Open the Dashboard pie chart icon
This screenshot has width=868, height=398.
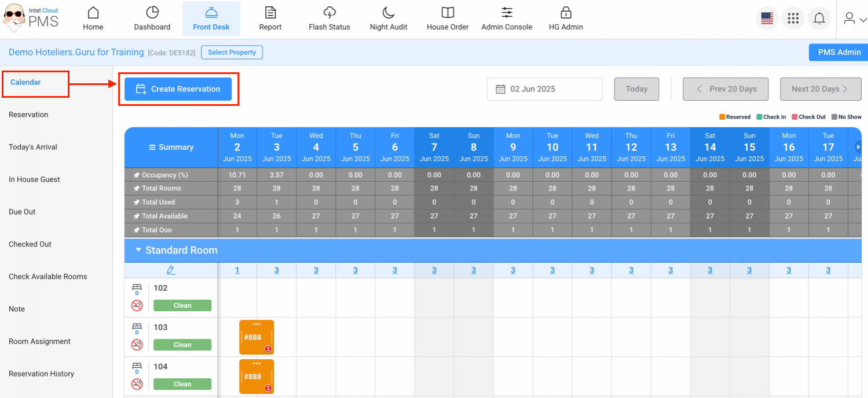152,13
